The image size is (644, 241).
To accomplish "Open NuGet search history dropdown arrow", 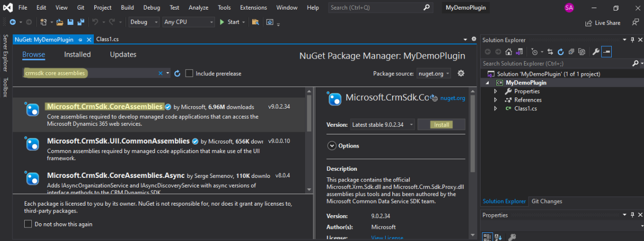I will 168,73.
